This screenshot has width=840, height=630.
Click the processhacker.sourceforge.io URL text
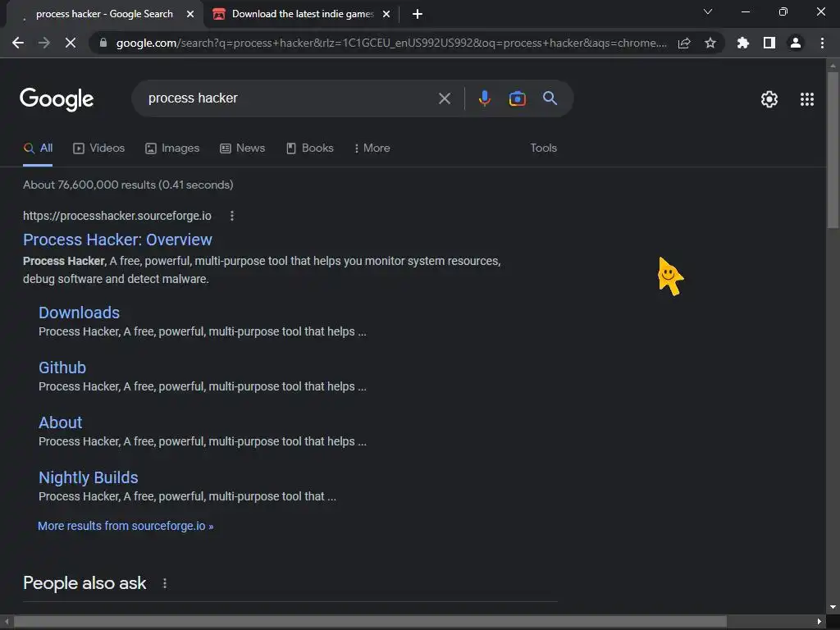pyautogui.click(x=116, y=216)
